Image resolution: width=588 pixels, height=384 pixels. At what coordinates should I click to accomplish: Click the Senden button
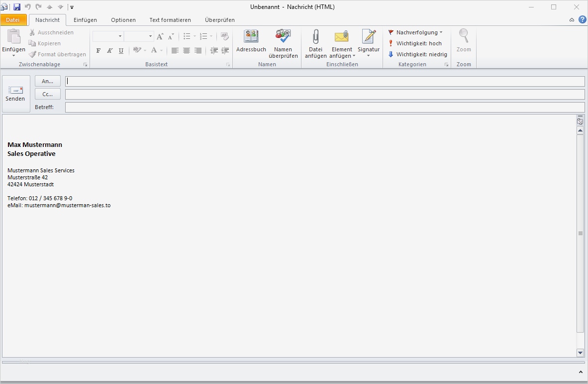(x=15, y=93)
